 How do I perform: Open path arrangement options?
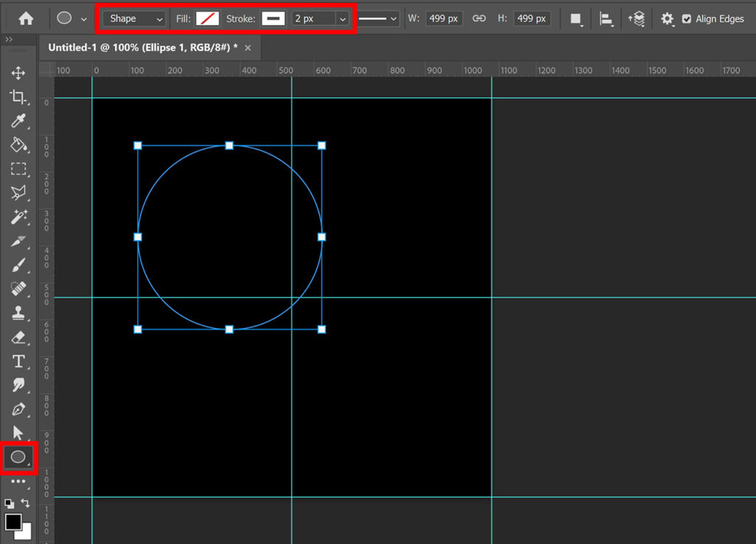coord(636,19)
